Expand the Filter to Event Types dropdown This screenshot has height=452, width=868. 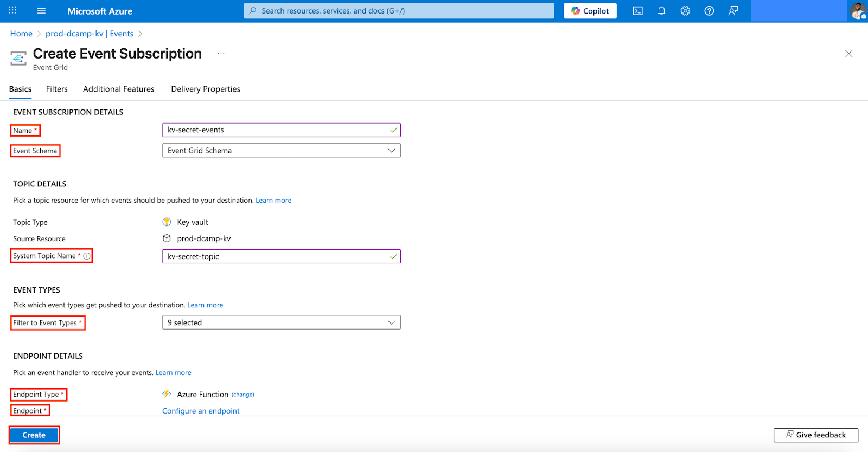point(281,322)
